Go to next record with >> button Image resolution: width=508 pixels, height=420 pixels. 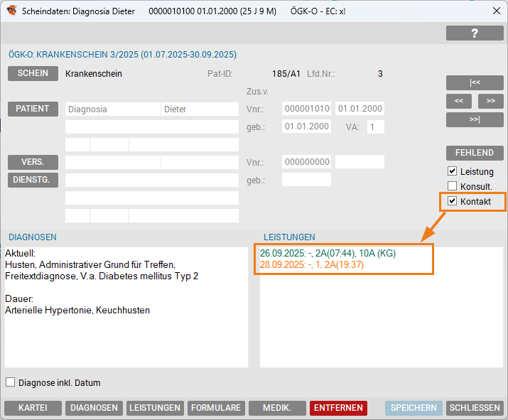pyautogui.click(x=490, y=101)
